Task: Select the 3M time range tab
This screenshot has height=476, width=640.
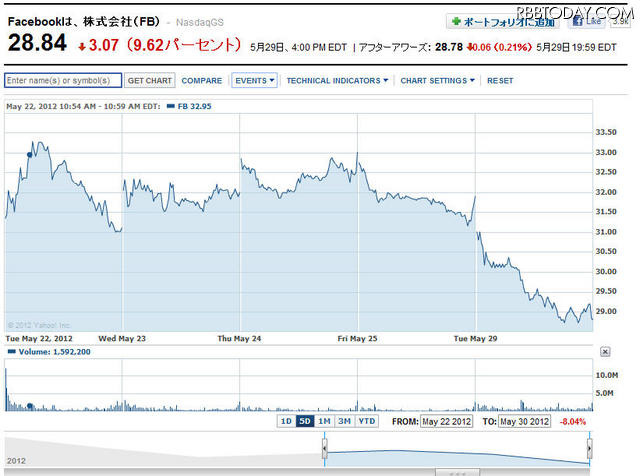Action: tap(344, 421)
